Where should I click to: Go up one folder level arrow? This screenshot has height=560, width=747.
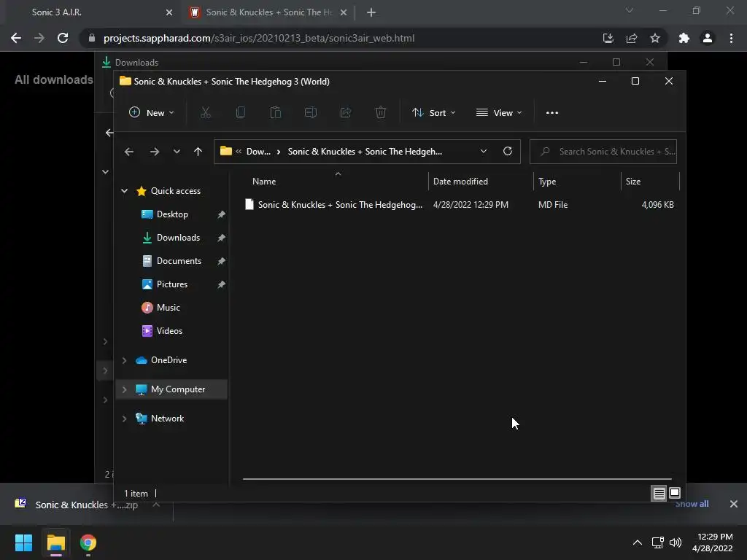click(x=198, y=152)
